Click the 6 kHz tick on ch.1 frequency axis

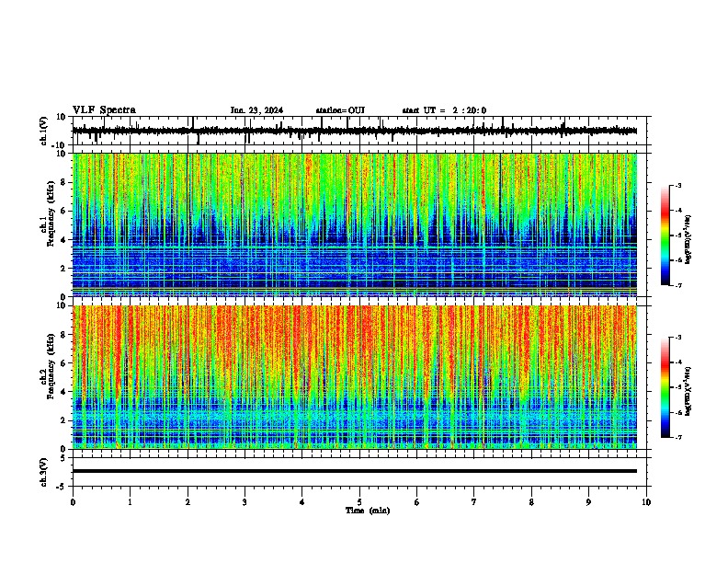[63, 211]
